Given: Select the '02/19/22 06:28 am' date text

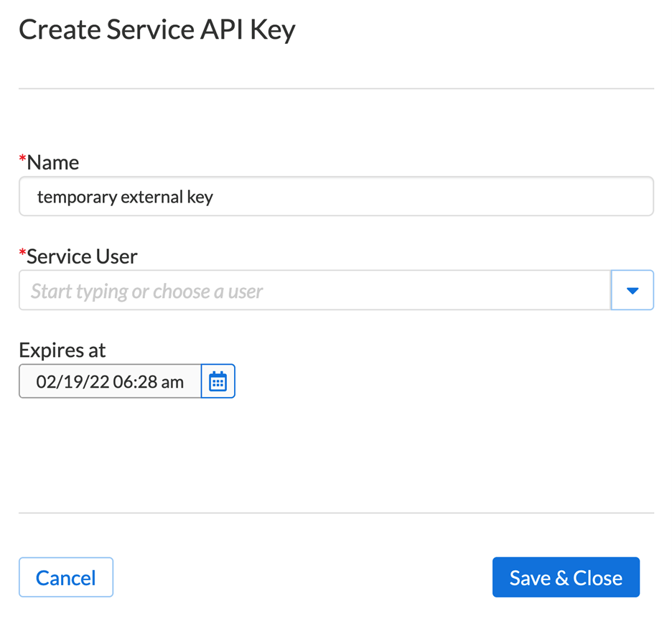Looking at the screenshot, I should 110,382.
